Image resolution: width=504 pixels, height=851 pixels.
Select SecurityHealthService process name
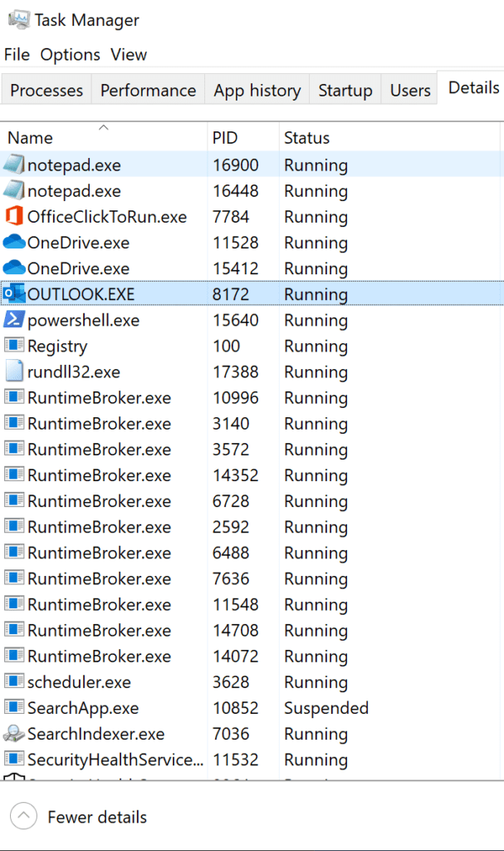(x=115, y=760)
